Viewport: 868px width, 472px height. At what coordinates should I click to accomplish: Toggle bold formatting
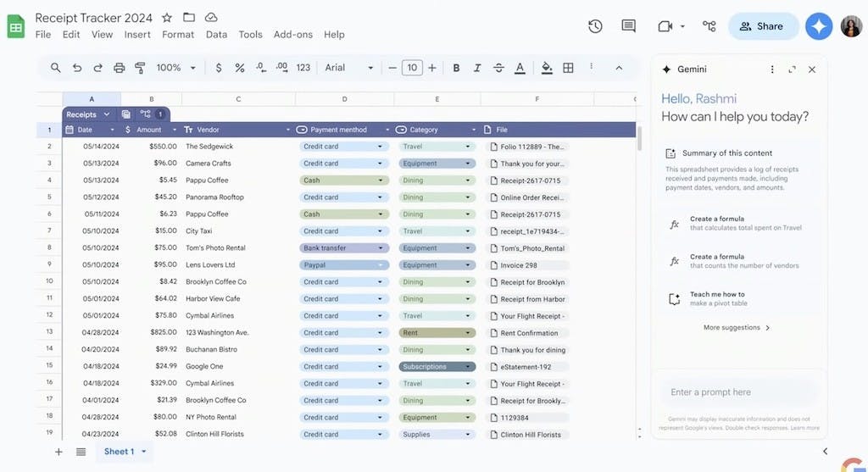pyautogui.click(x=456, y=68)
